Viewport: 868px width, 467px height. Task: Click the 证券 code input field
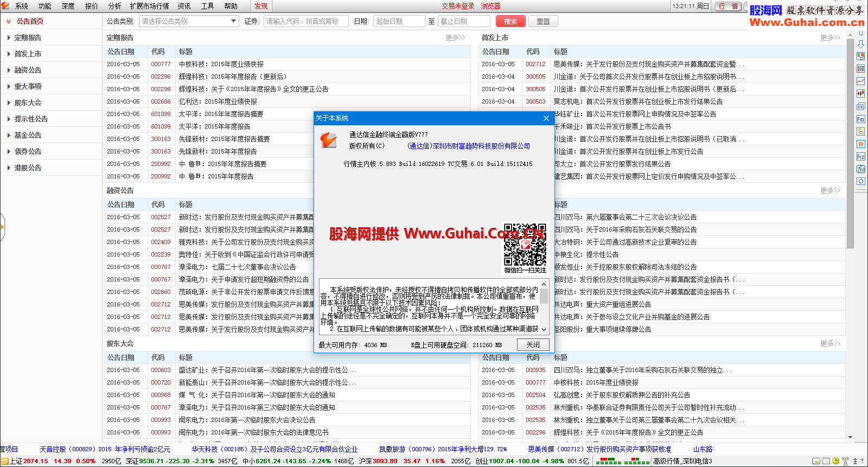(x=306, y=21)
